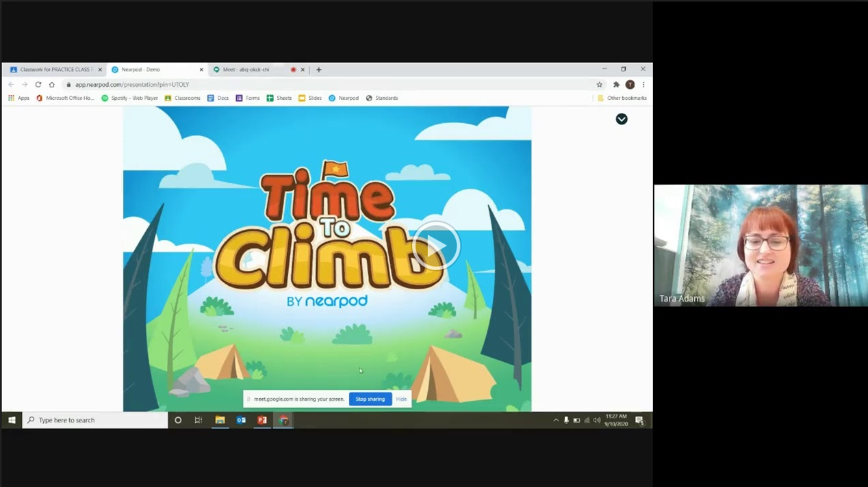Open Chrome from taskbar
Viewport: 868px width, 487px height.
283,420
